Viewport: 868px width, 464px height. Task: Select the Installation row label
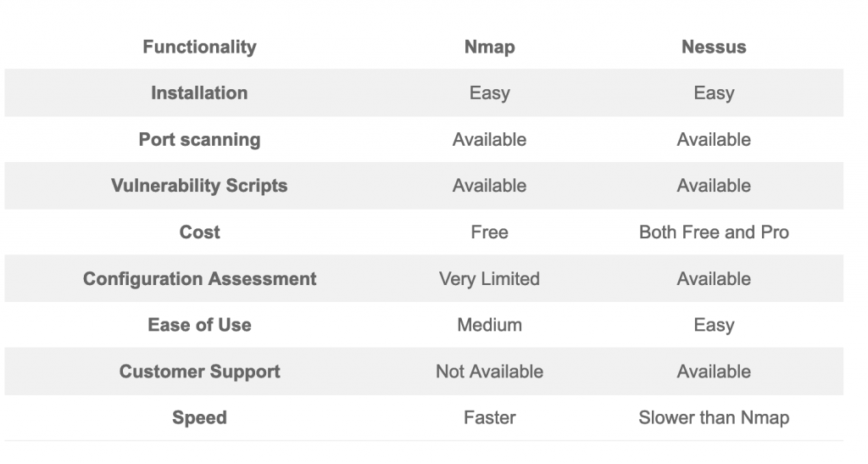tap(199, 93)
